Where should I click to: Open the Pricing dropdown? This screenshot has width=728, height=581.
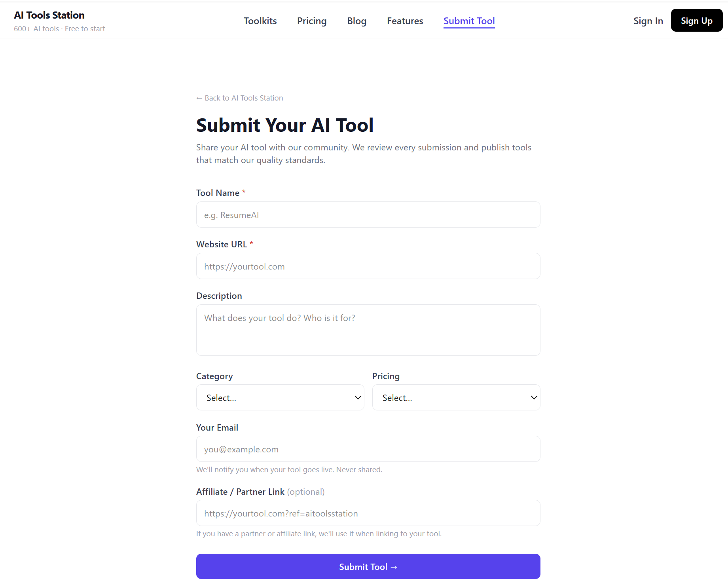456,397
